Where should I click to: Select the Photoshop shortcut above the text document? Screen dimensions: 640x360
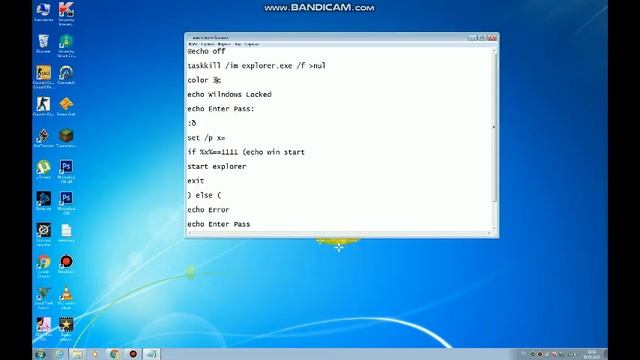click(66, 202)
